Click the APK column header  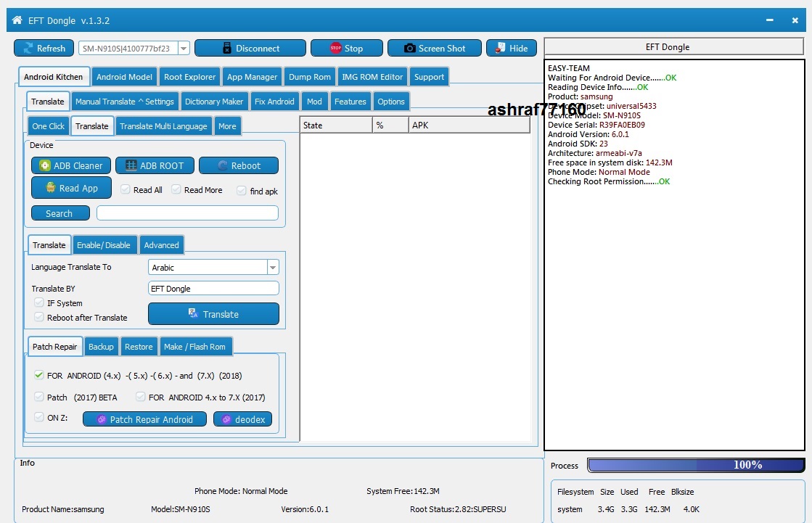(x=469, y=125)
